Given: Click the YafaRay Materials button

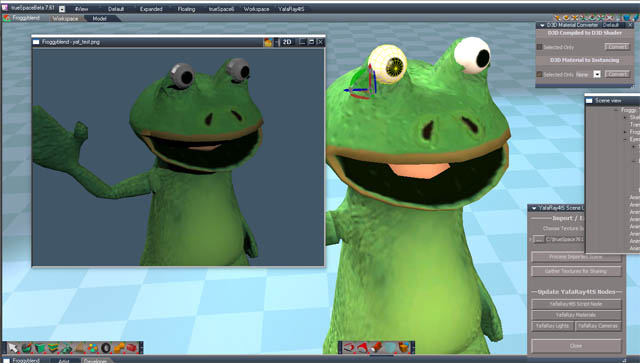Looking at the screenshot, I should 576,315.
